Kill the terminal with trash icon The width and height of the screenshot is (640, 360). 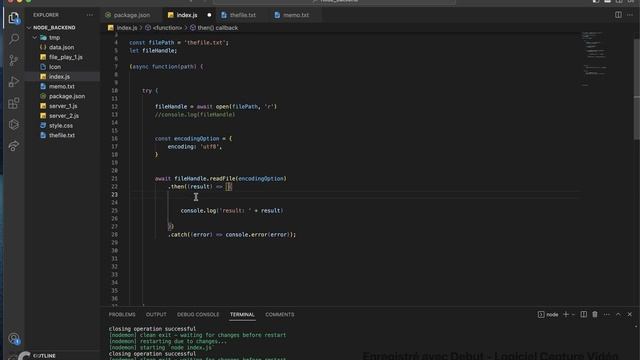(595, 314)
